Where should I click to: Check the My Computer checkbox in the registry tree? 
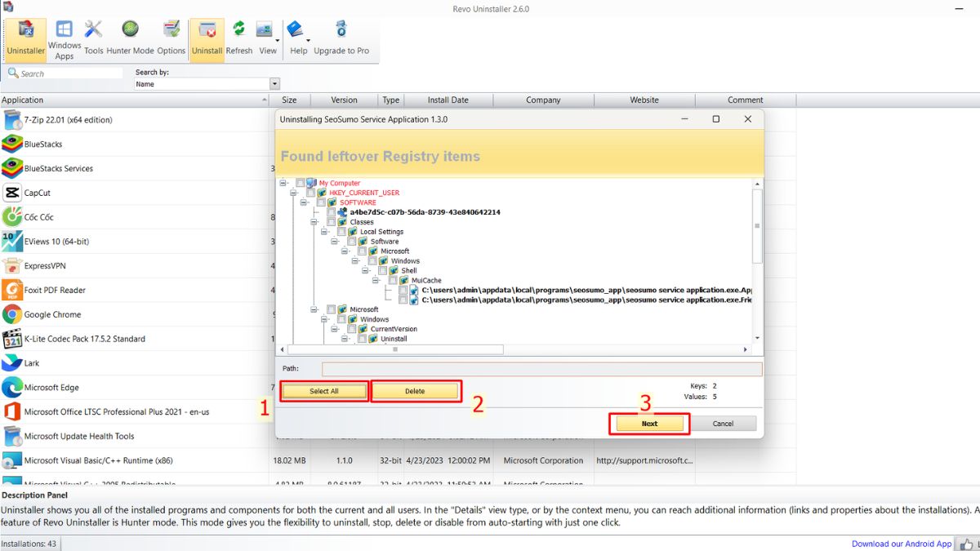click(x=301, y=183)
